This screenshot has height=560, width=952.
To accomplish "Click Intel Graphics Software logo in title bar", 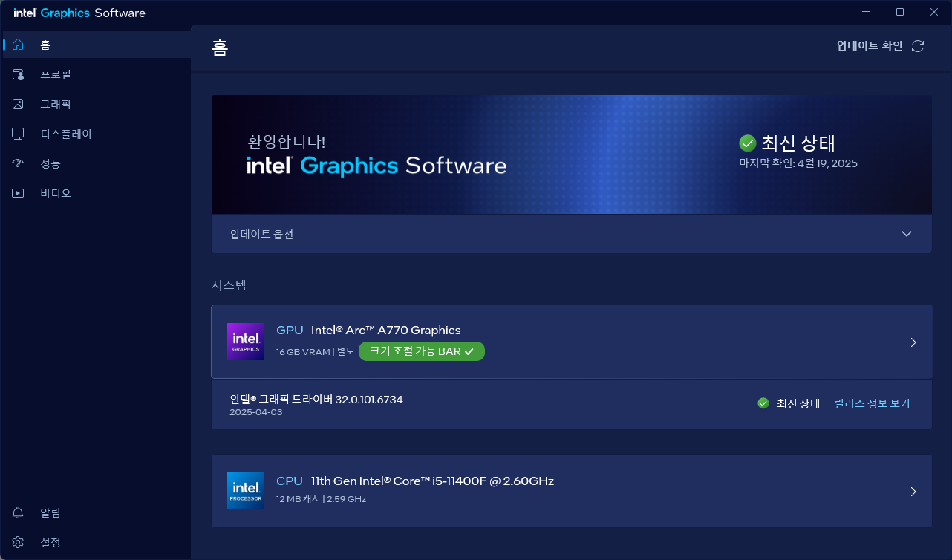I will click(x=79, y=13).
